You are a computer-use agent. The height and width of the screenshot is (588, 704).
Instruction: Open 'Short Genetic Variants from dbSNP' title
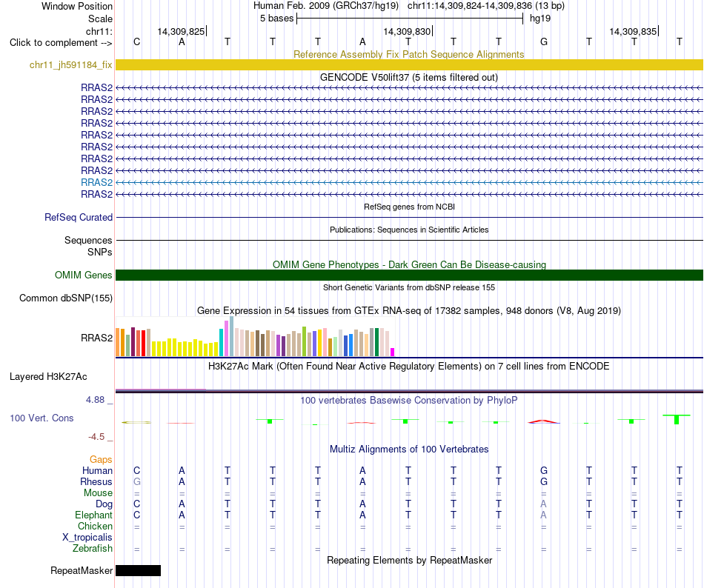[x=409, y=287]
